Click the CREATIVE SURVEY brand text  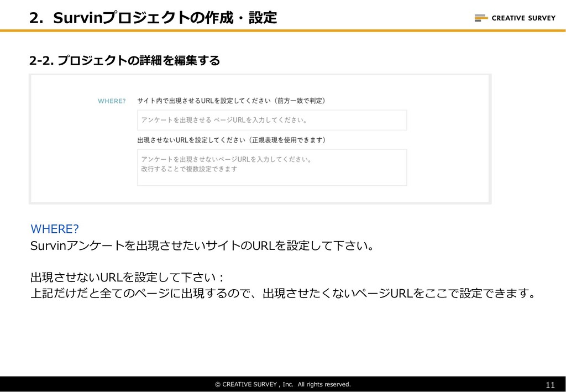click(x=523, y=18)
